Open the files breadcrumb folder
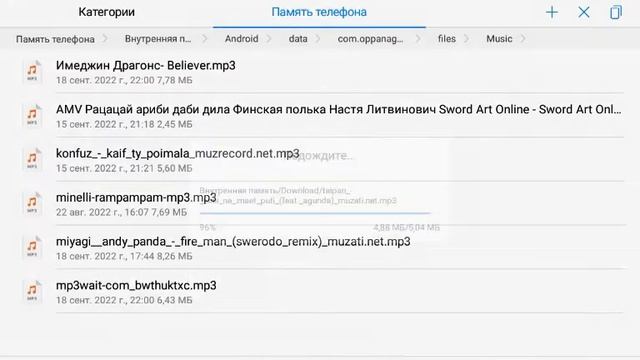Screen dimensions: 640x360 447,39
